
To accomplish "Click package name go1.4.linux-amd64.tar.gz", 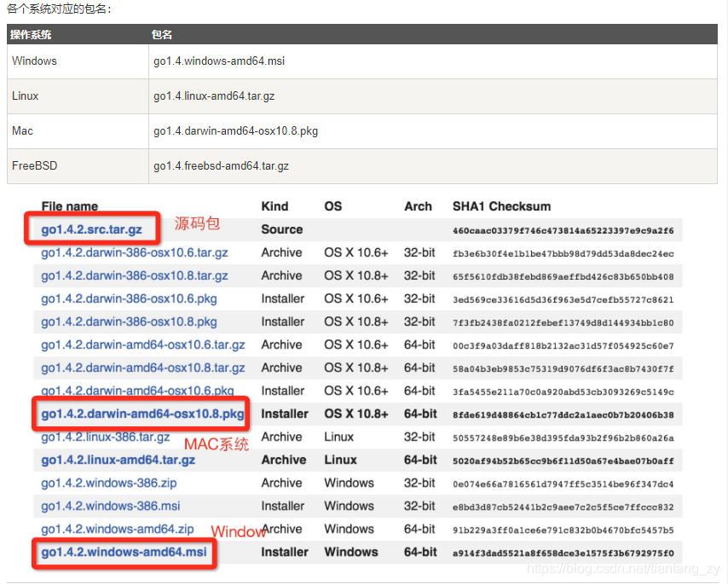I will click(x=214, y=95).
